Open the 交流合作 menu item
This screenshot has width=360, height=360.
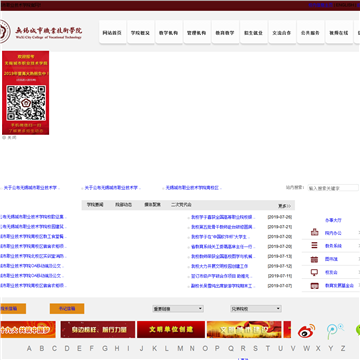point(282,33)
